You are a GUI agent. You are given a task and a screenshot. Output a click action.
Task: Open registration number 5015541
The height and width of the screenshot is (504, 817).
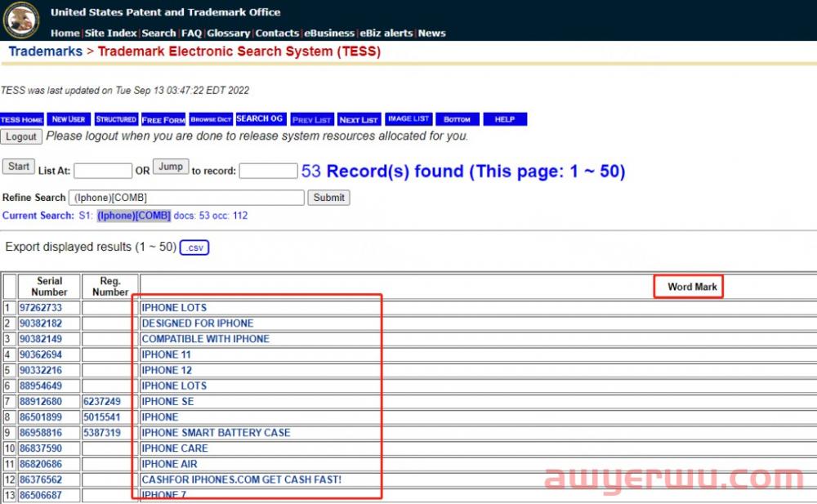point(102,417)
